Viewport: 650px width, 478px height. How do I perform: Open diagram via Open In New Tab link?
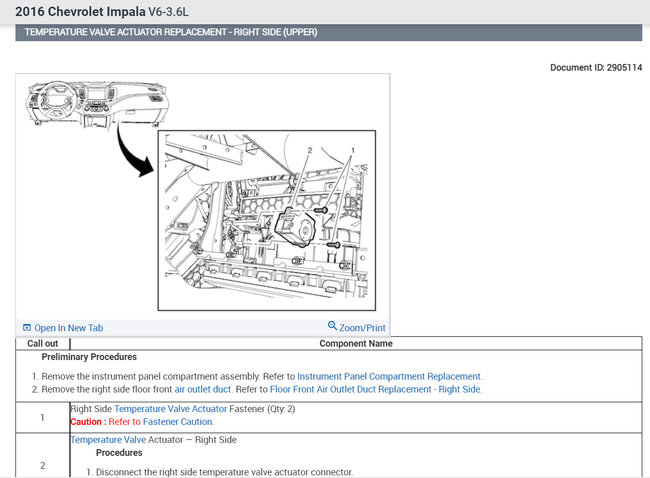[x=68, y=328]
